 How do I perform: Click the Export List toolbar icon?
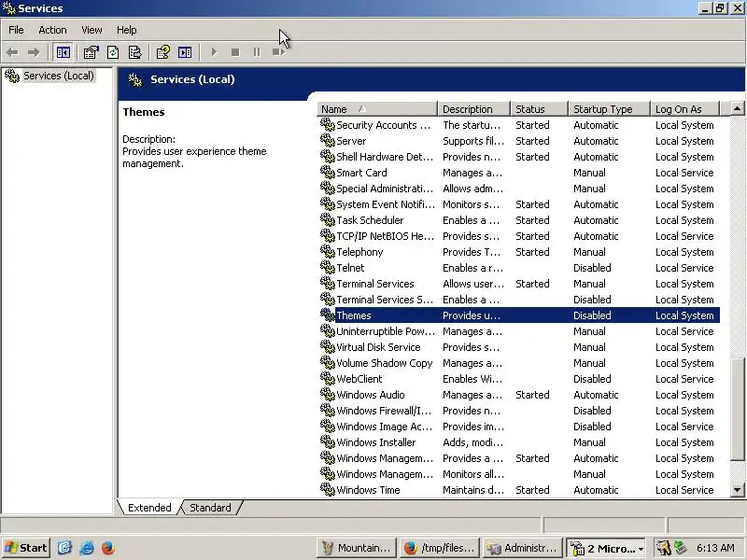(134, 52)
